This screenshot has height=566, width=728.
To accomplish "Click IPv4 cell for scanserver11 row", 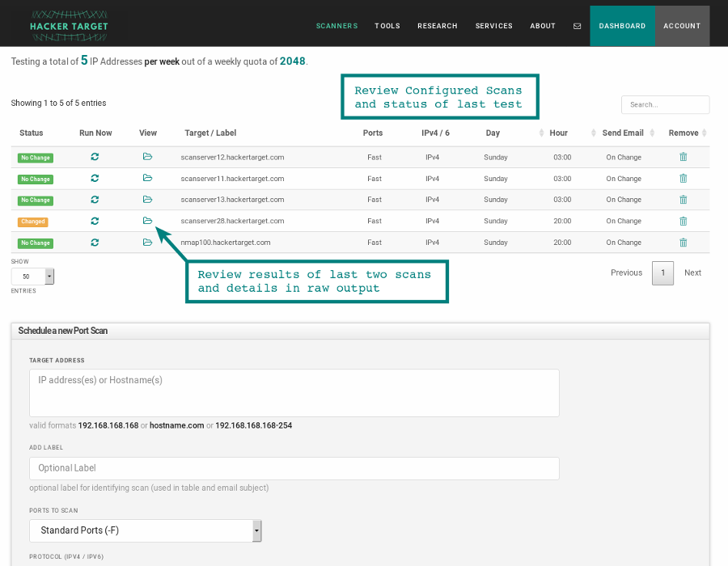I will pos(432,179).
